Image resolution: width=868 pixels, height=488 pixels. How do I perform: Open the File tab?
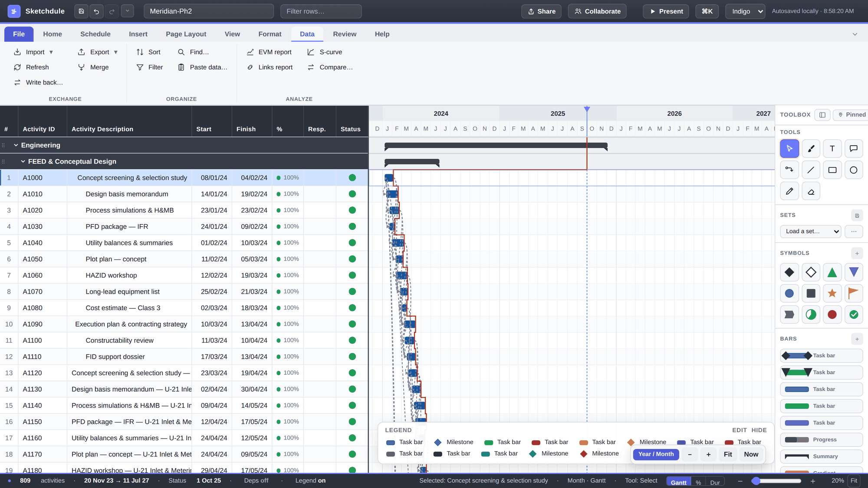[x=19, y=34]
